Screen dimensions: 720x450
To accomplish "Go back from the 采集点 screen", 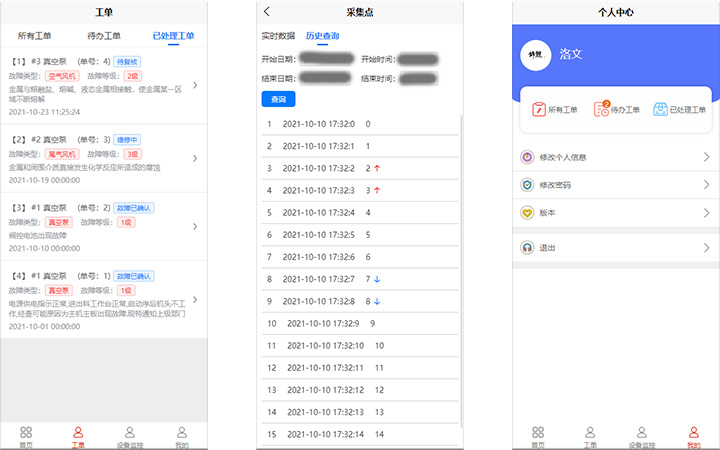I will (267, 12).
